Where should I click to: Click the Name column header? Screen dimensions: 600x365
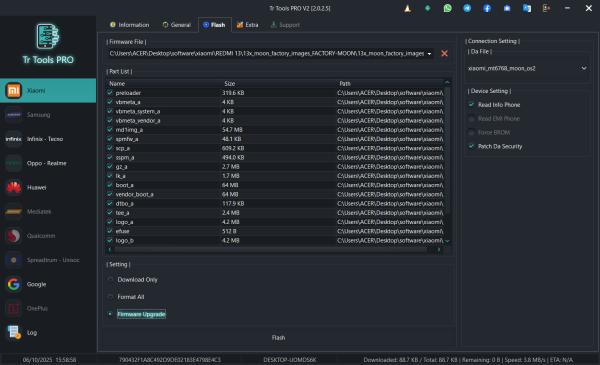click(163, 83)
